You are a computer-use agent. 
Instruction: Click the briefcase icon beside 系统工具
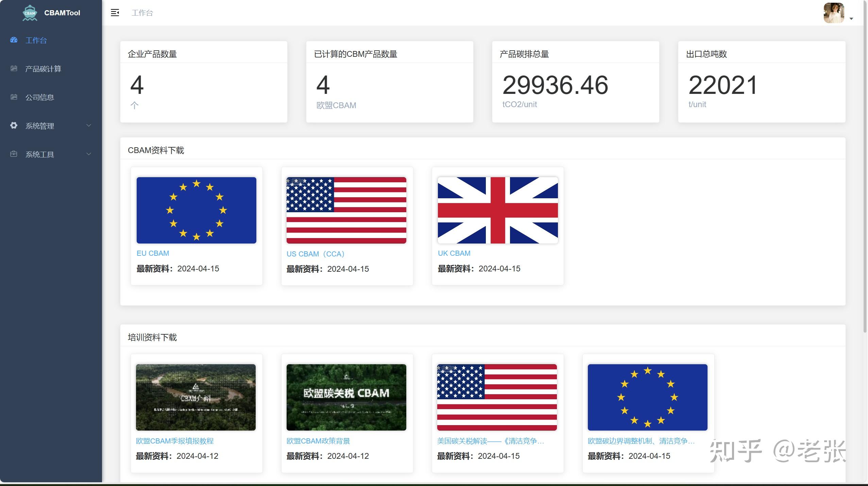coord(14,154)
